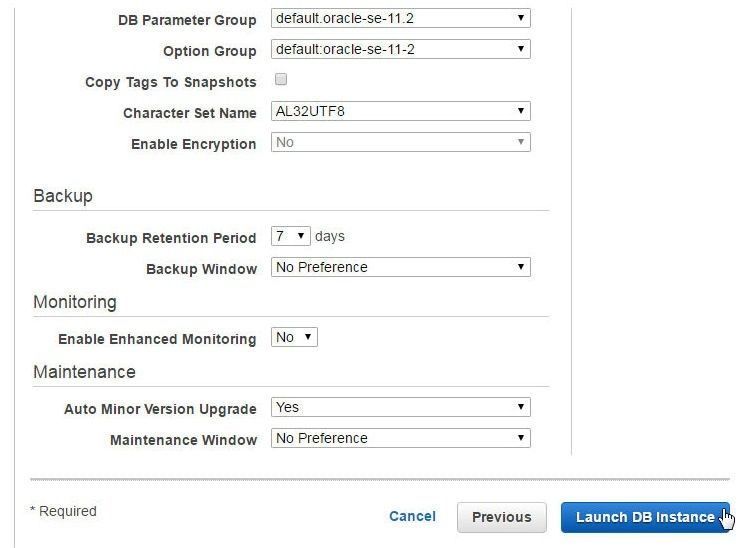The image size is (745, 548).
Task: Open the Maintenance Window dropdown
Action: [x=401, y=438]
